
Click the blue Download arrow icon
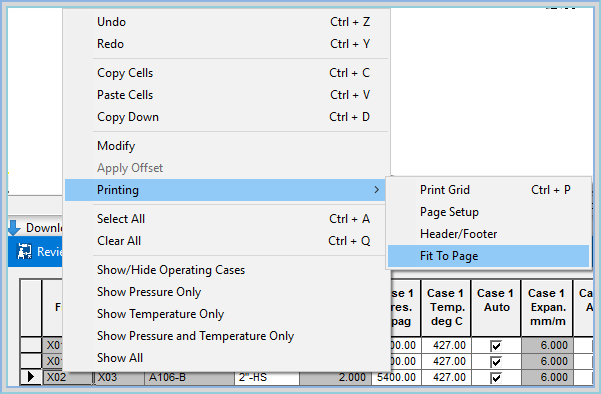click(14, 228)
